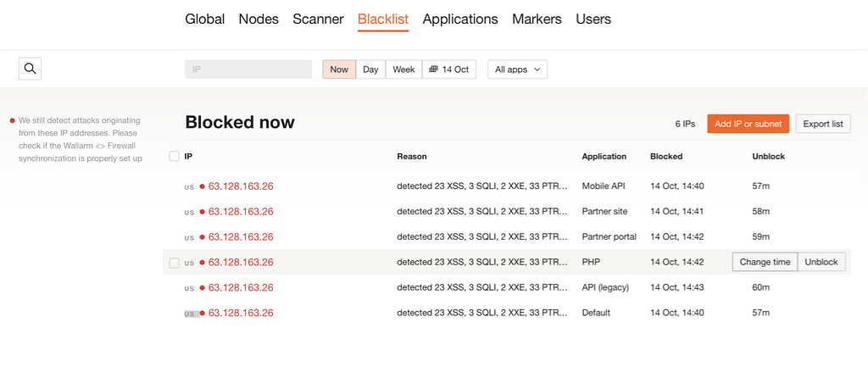Open the Scanner tab
868x383 pixels.
318,19
